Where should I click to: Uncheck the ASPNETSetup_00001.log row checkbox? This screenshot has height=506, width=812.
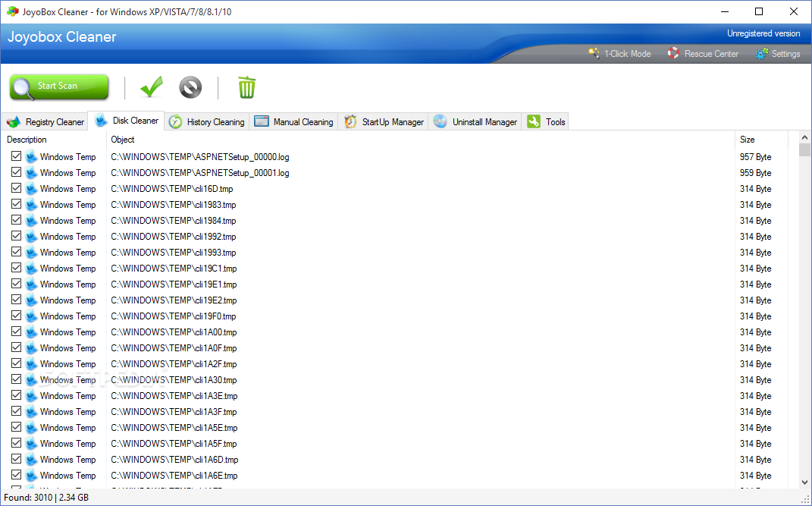[x=16, y=172]
